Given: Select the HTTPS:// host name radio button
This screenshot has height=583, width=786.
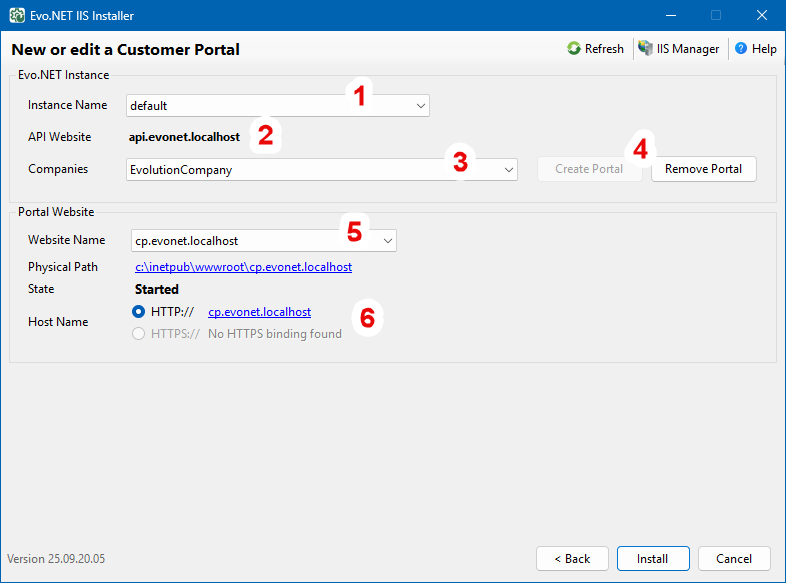Looking at the screenshot, I should pos(139,334).
